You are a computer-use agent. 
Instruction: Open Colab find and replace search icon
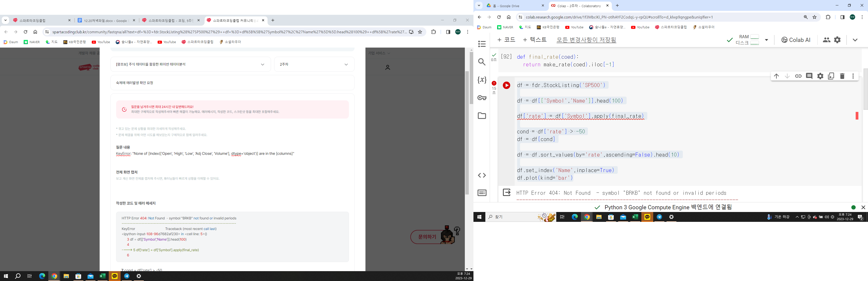(x=482, y=62)
